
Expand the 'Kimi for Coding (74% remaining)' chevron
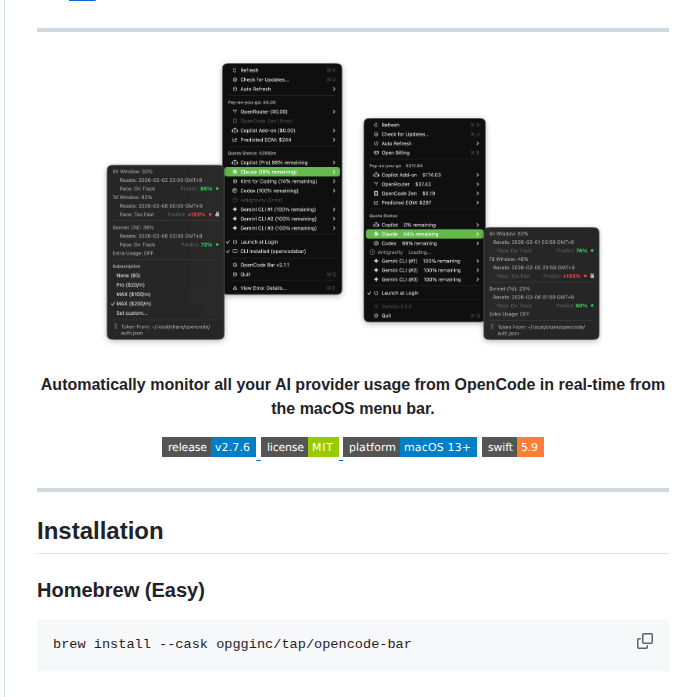pyautogui.click(x=334, y=181)
